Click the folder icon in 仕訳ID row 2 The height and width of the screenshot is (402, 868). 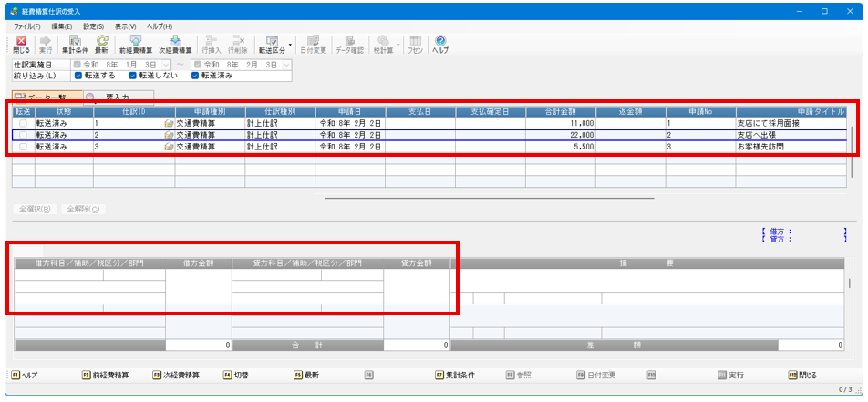tap(169, 134)
